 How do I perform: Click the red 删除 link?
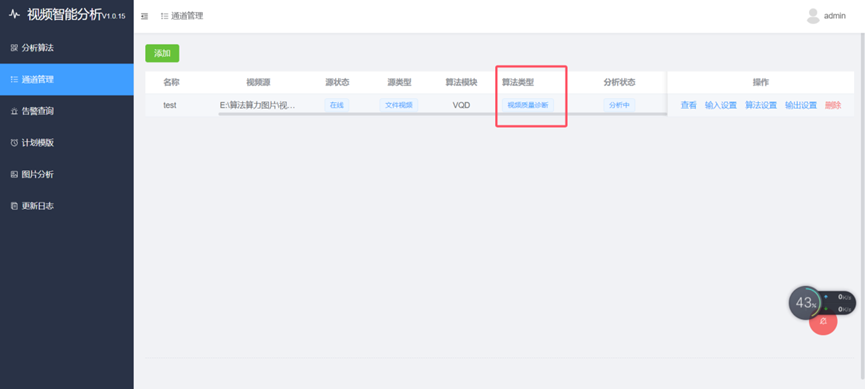coord(833,105)
